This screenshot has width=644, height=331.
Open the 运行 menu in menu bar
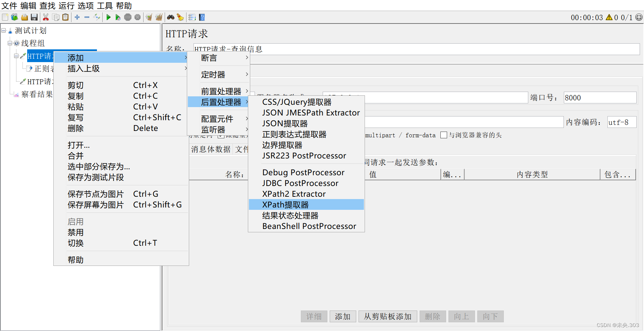66,6
